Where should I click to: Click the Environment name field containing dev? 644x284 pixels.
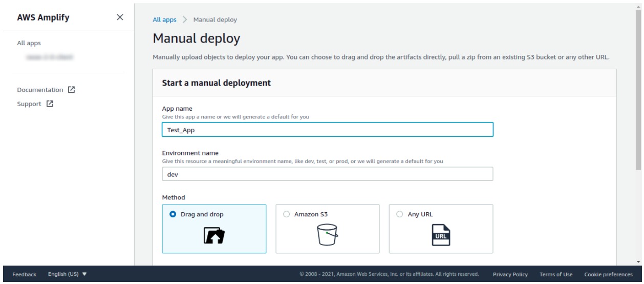pos(328,174)
